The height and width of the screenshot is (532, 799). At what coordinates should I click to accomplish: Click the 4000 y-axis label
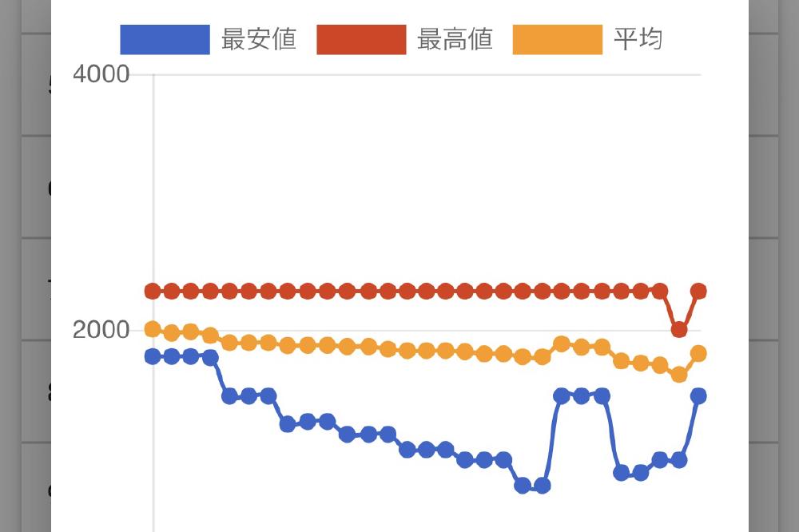pos(101,74)
